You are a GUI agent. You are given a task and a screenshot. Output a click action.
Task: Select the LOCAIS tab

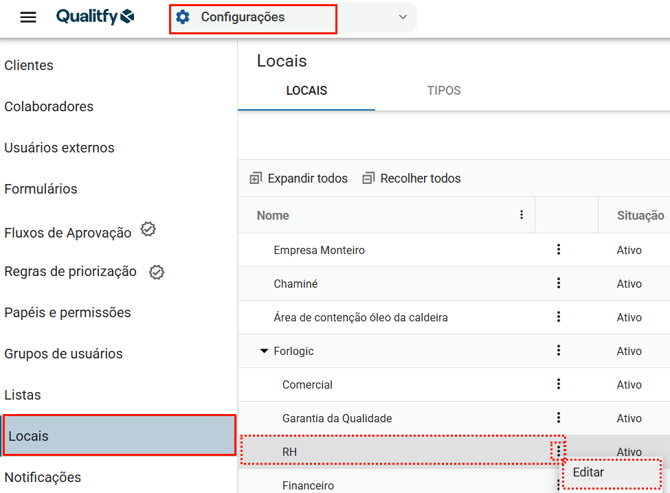point(306,90)
